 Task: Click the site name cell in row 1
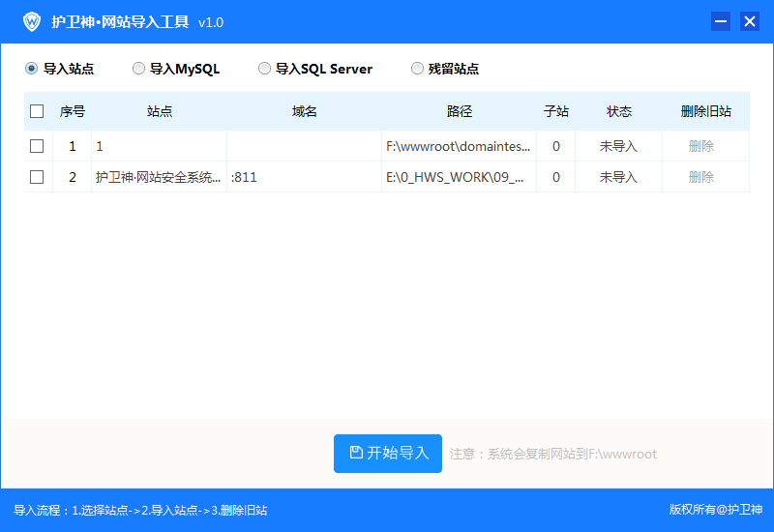pos(159,146)
